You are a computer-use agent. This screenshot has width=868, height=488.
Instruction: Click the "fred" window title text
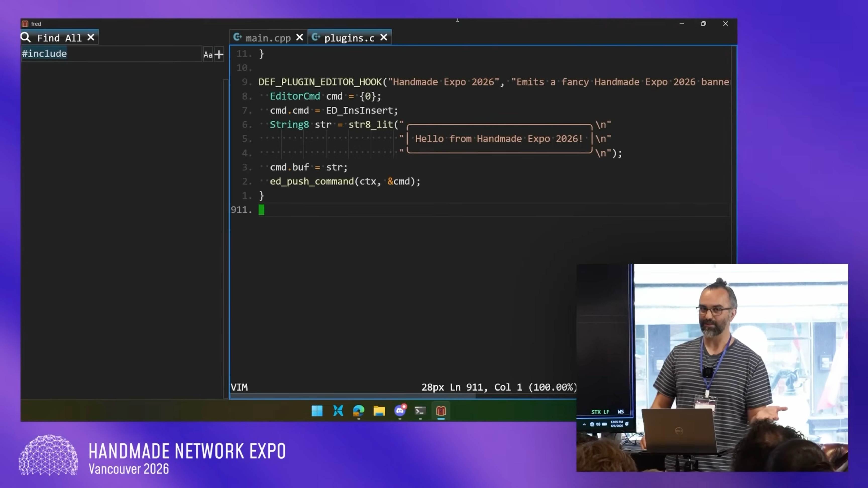(x=36, y=24)
